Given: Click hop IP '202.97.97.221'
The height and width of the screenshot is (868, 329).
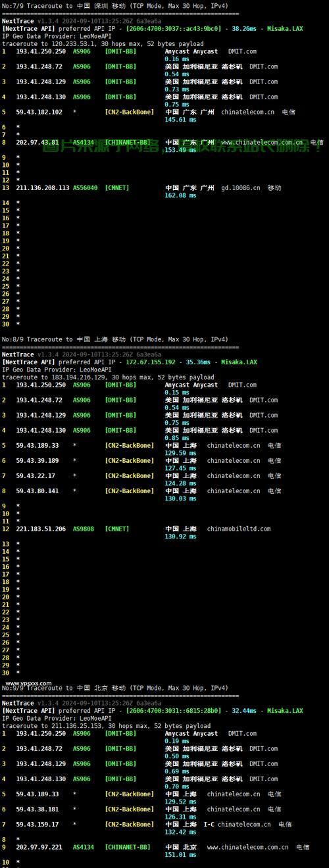Looking at the screenshot, I should click(x=39, y=847).
